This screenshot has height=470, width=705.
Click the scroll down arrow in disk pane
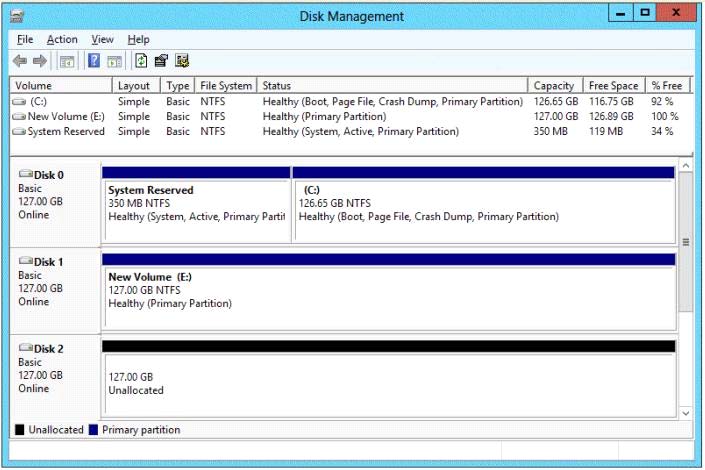[x=686, y=411]
